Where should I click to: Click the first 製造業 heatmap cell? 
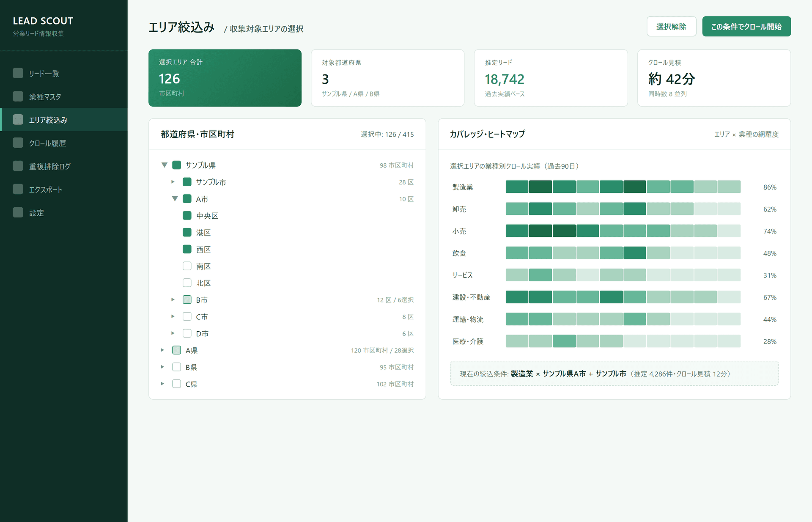517,187
